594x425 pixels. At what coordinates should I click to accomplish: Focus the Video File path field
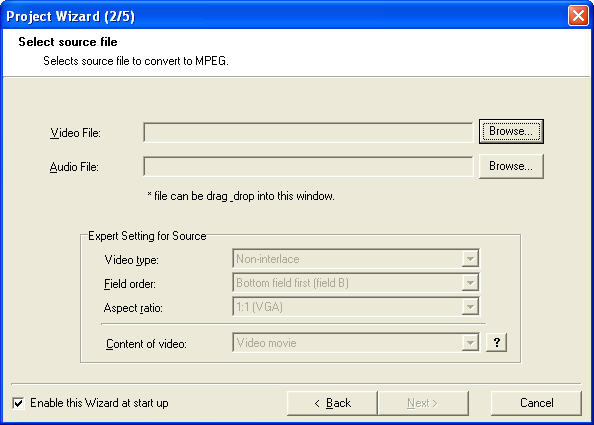[308, 132]
